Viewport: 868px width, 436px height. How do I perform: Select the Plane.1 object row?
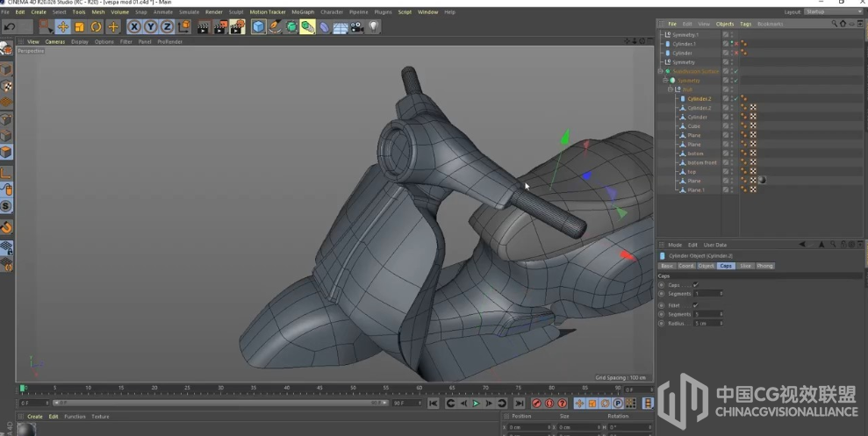[x=696, y=189]
